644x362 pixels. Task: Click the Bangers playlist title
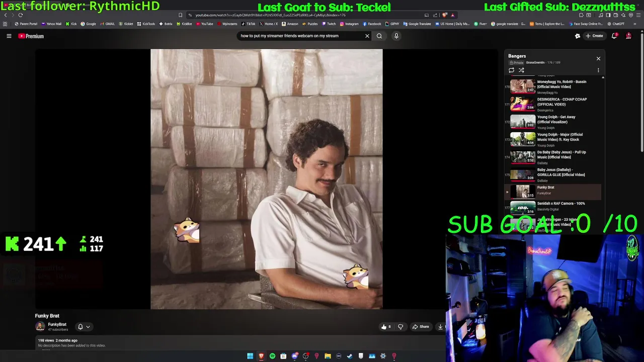pyautogui.click(x=517, y=56)
